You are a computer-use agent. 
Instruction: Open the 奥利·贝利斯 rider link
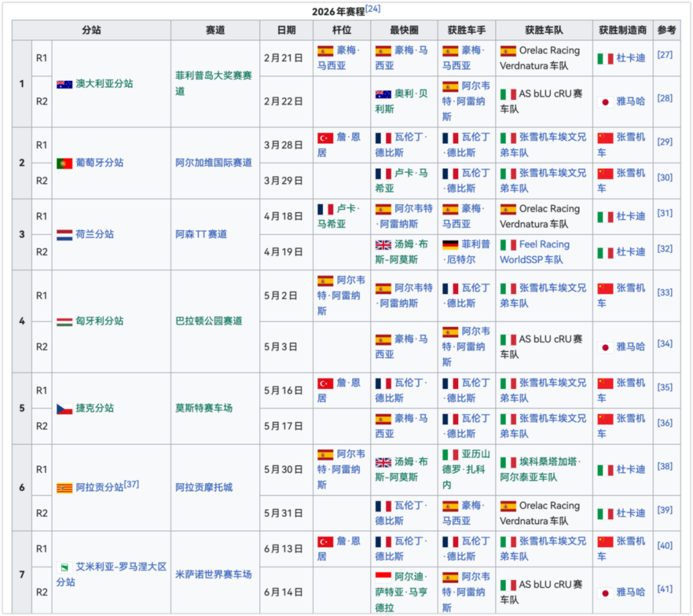[x=402, y=101]
